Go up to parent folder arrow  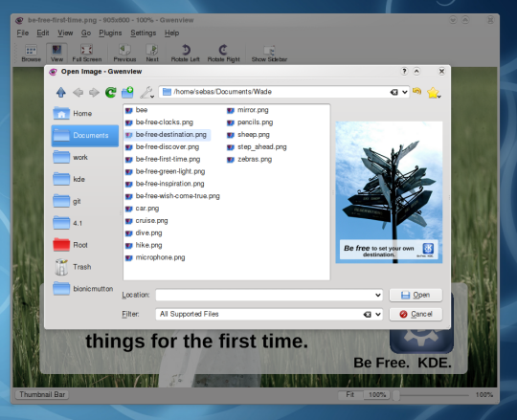click(x=61, y=92)
